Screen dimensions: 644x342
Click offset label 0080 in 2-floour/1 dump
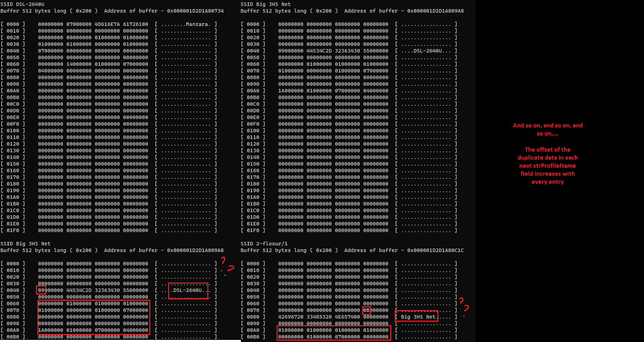[x=253, y=317]
